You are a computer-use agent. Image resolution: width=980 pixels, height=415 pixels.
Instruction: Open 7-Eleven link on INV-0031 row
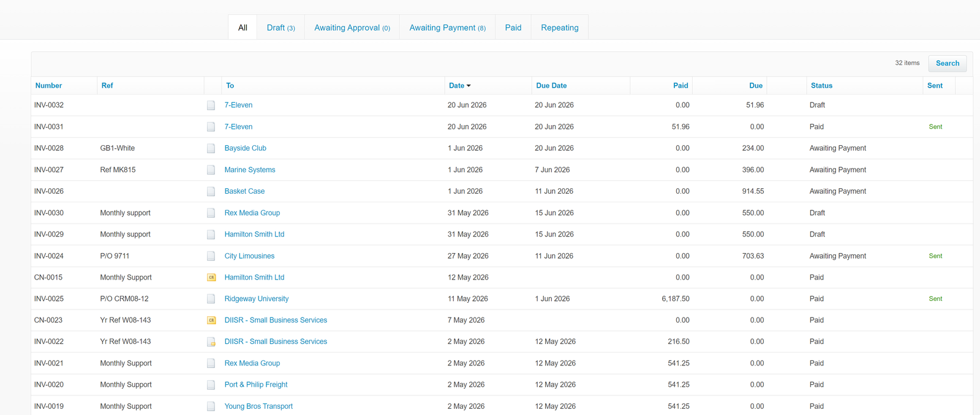(x=238, y=127)
